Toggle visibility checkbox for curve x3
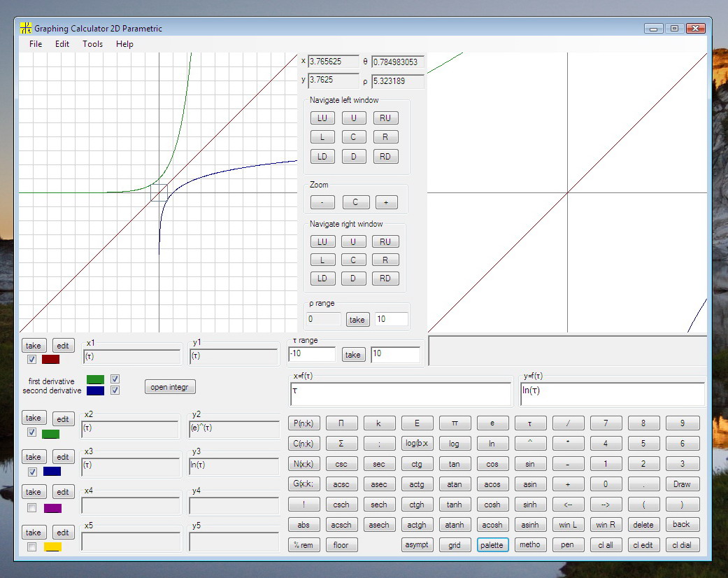728x578 pixels. click(x=32, y=472)
